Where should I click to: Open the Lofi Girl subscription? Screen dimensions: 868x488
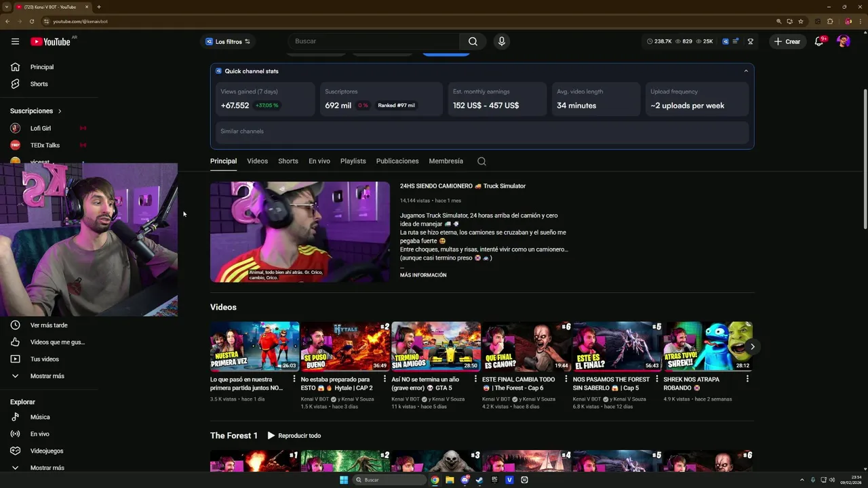tap(41, 128)
